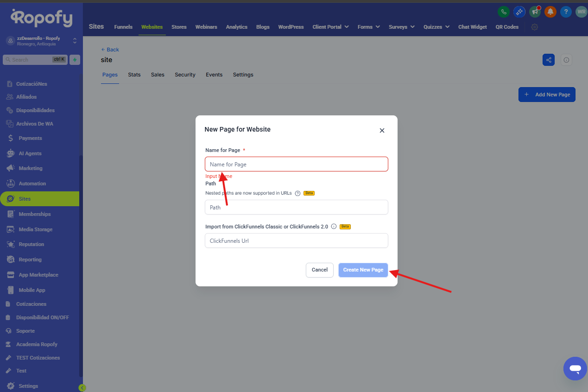588x392 pixels.
Task: Open the Forms dropdown menu
Action: pos(368,27)
